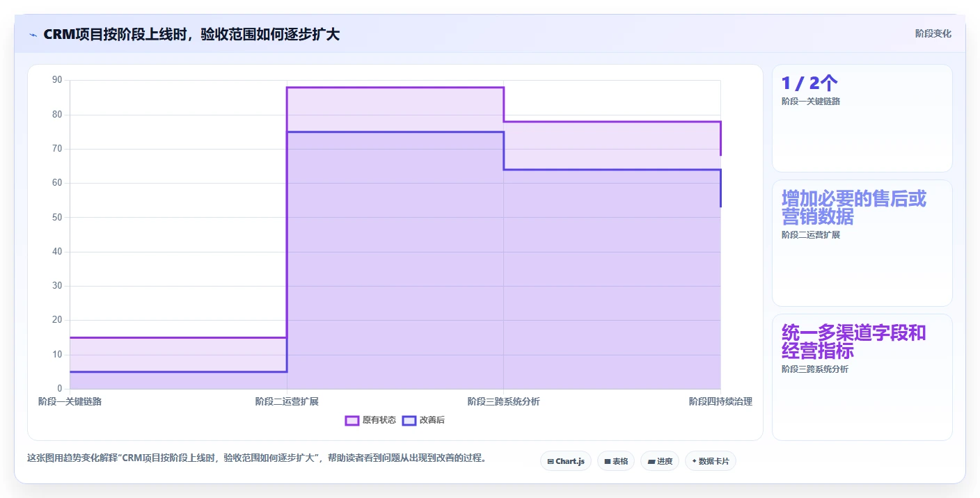The height and width of the screenshot is (498, 980).
Task: Click the caption beginning 这张图用趋势变化解释
Action: 256,458
